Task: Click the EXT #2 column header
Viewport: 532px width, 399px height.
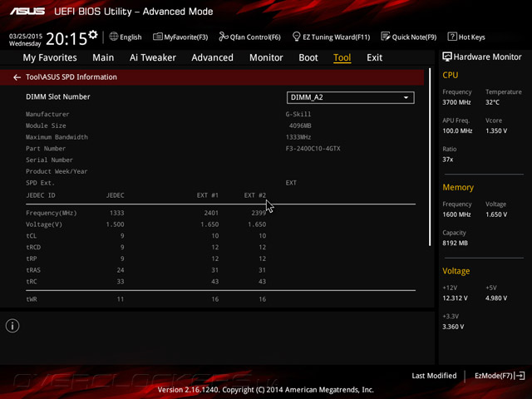Action: click(x=255, y=195)
